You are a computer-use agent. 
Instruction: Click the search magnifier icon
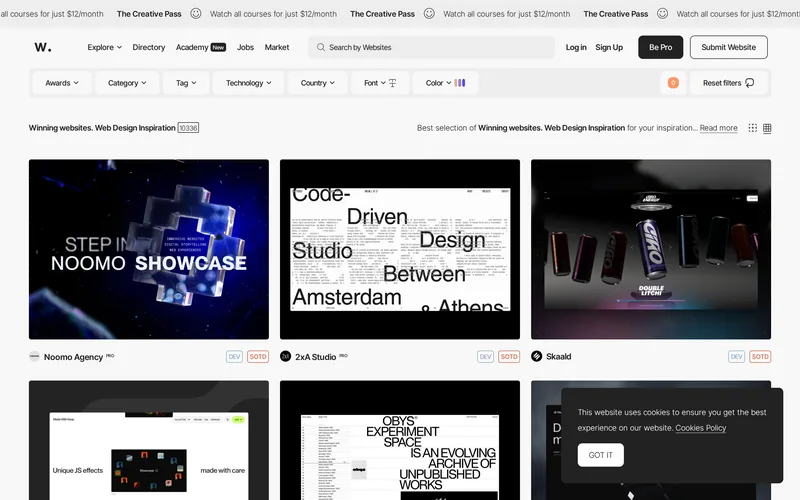click(x=320, y=47)
